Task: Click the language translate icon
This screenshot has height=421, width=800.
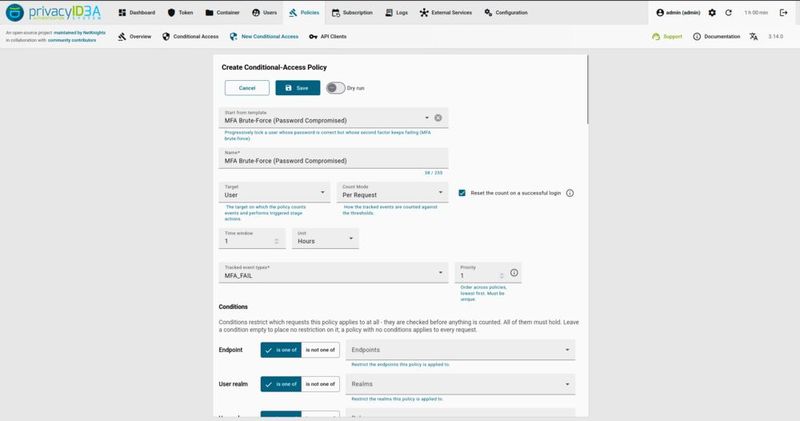Action: pyautogui.click(x=754, y=37)
